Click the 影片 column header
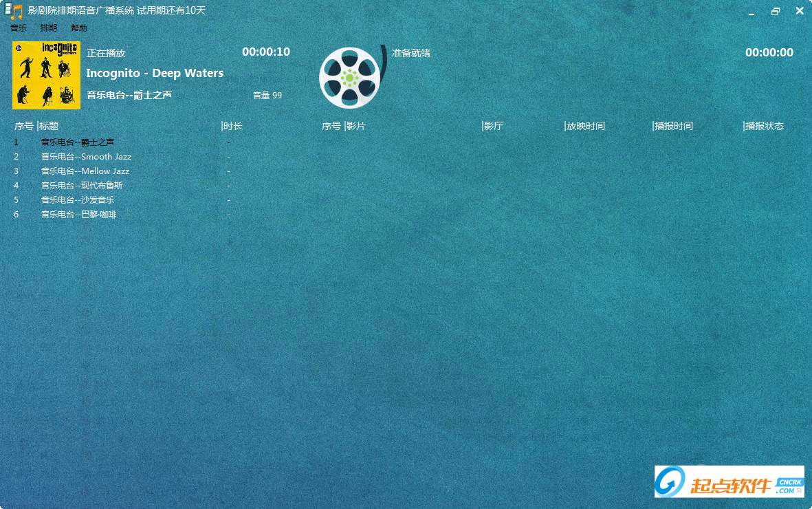The image size is (812, 509). tap(355, 126)
